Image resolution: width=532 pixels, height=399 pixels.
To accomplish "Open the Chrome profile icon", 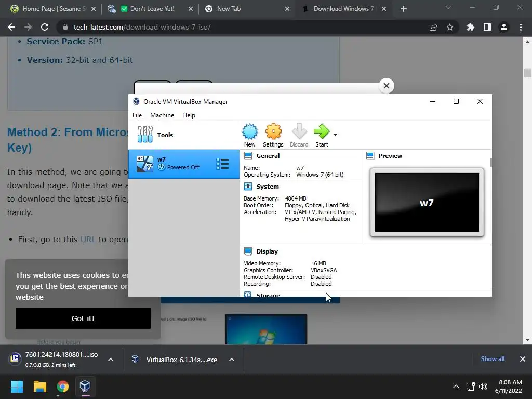I will (504, 27).
